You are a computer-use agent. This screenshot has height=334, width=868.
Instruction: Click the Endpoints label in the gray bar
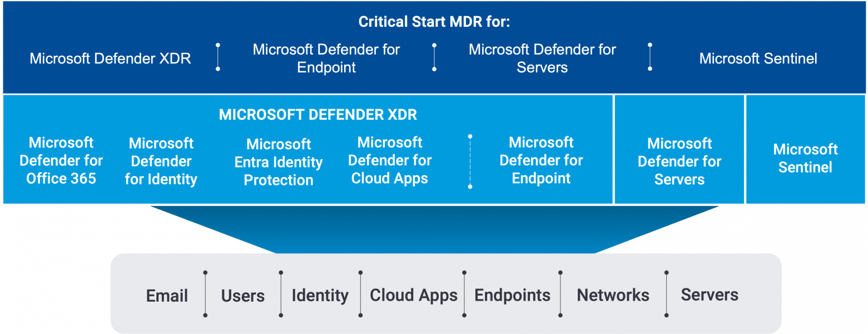(512, 296)
